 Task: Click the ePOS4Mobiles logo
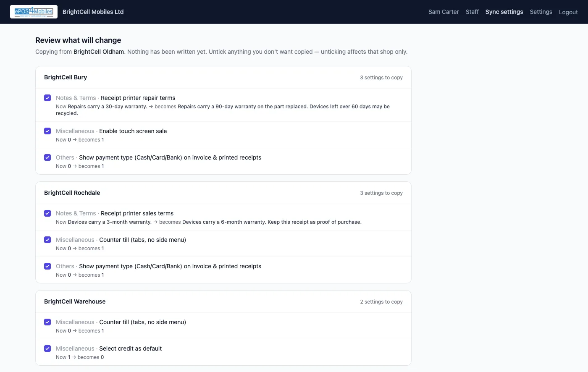(34, 12)
